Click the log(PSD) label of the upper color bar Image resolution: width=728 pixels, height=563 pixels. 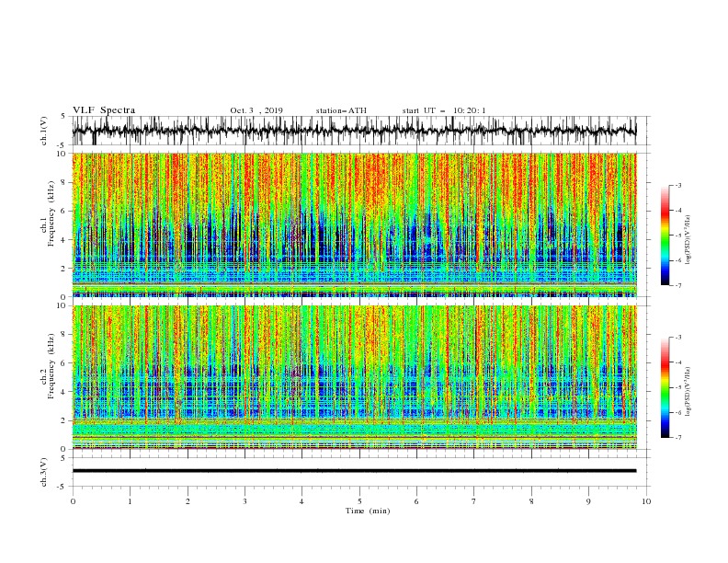(688, 240)
